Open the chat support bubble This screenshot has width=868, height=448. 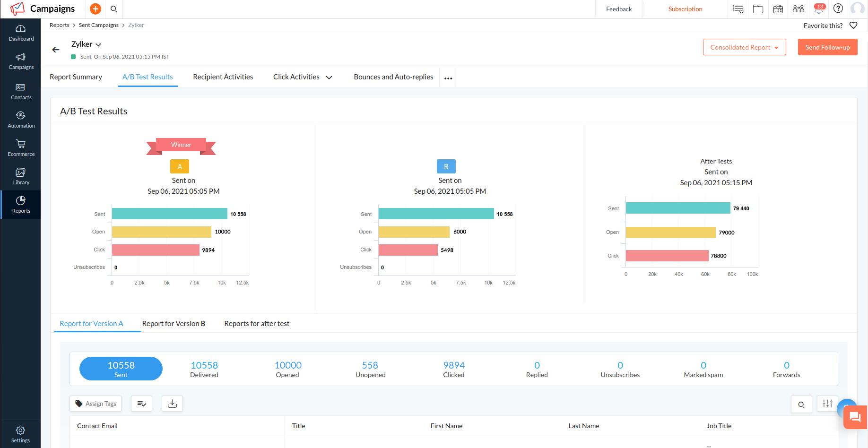tap(855, 417)
